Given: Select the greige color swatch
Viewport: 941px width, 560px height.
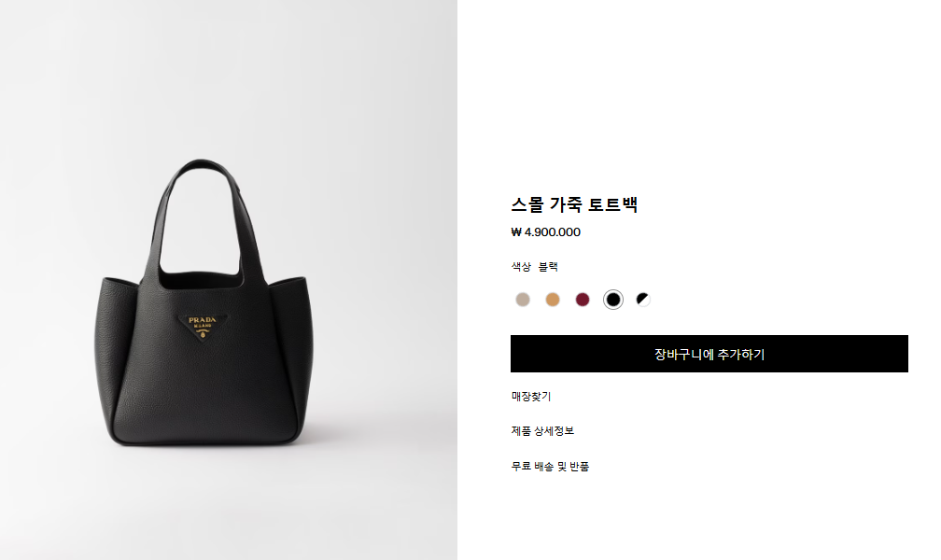Looking at the screenshot, I should 523,300.
